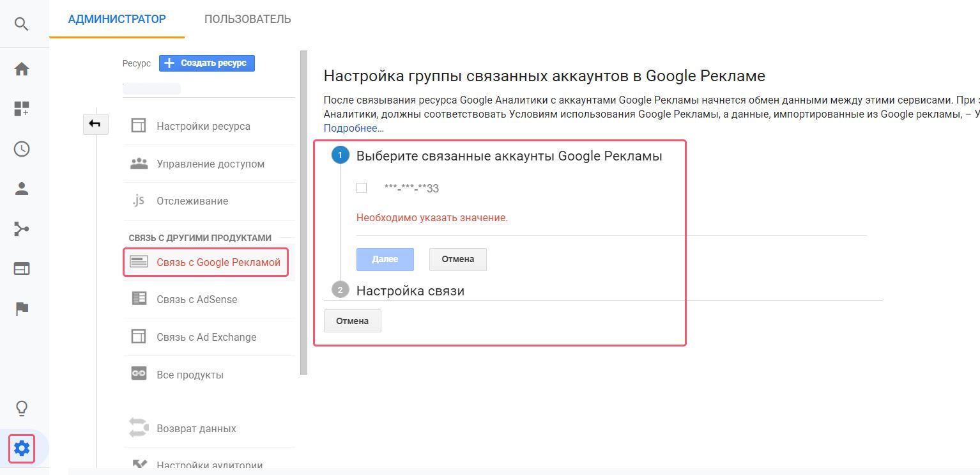Open Realtime clock icon in sidebar

(x=22, y=149)
